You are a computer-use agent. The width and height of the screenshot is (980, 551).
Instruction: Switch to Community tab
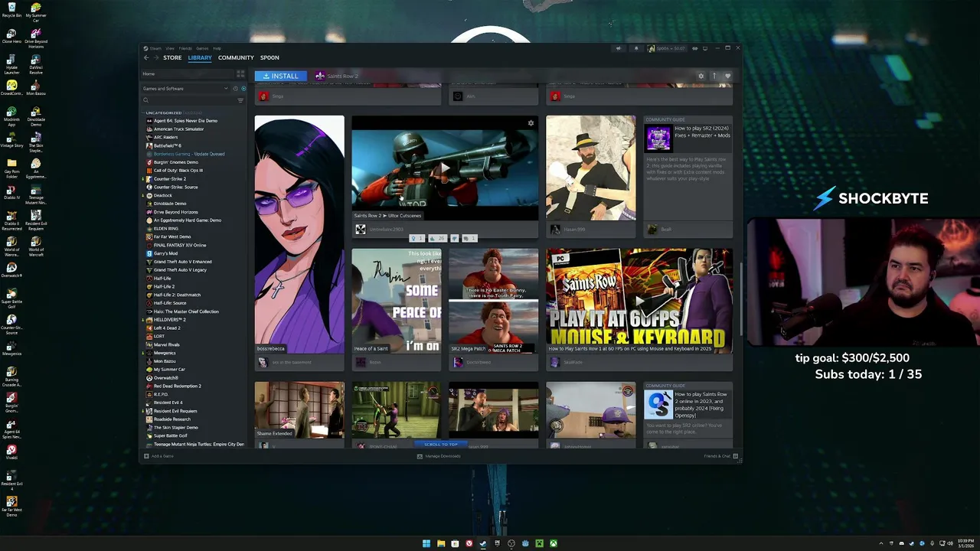coord(236,57)
